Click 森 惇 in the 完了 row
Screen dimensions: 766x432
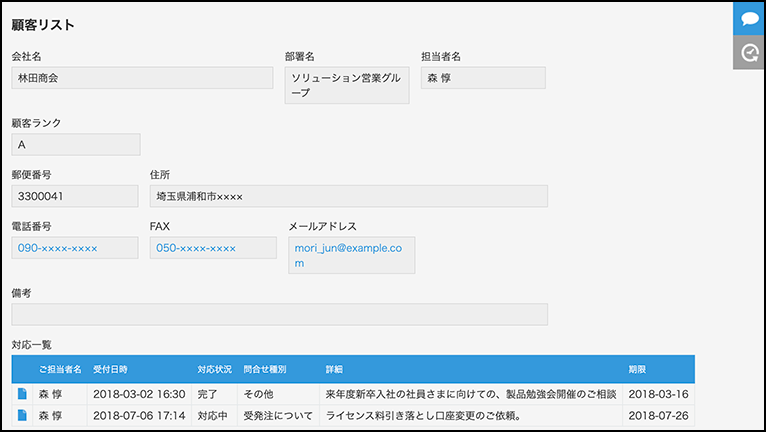click(x=50, y=394)
